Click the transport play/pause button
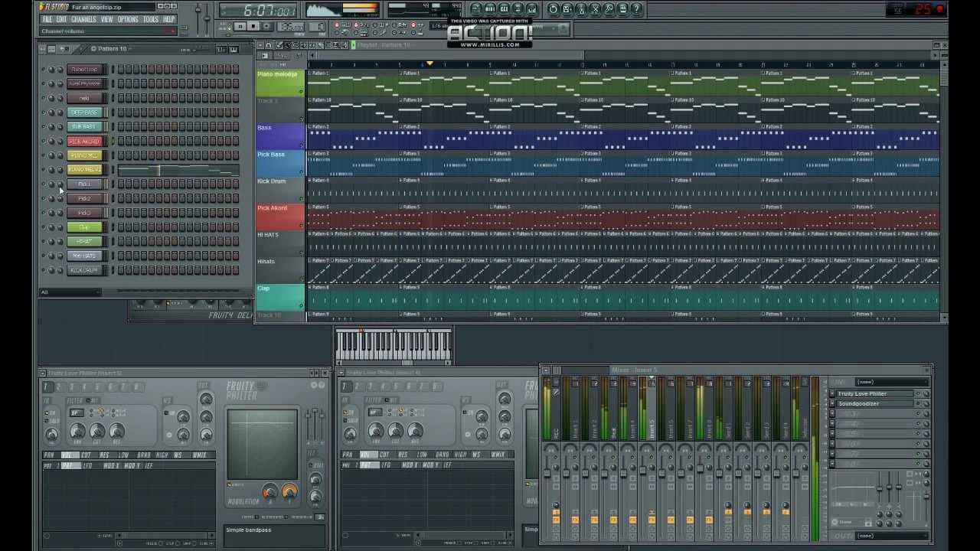The height and width of the screenshot is (551, 980). coord(240,26)
